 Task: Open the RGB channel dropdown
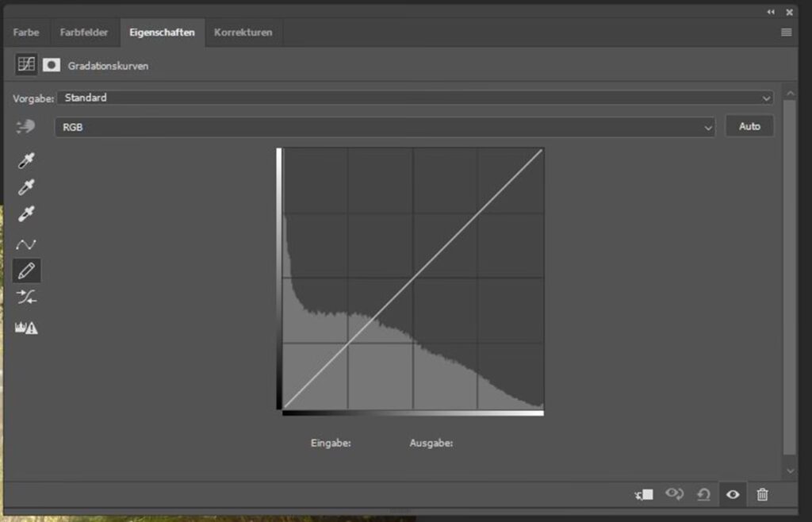pyautogui.click(x=385, y=127)
